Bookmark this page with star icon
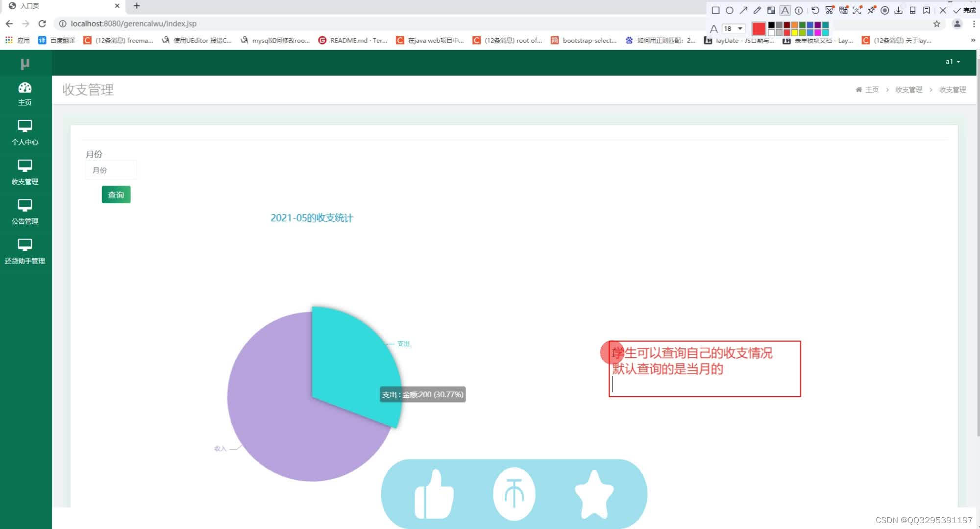This screenshot has height=529, width=980. pos(937,24)
